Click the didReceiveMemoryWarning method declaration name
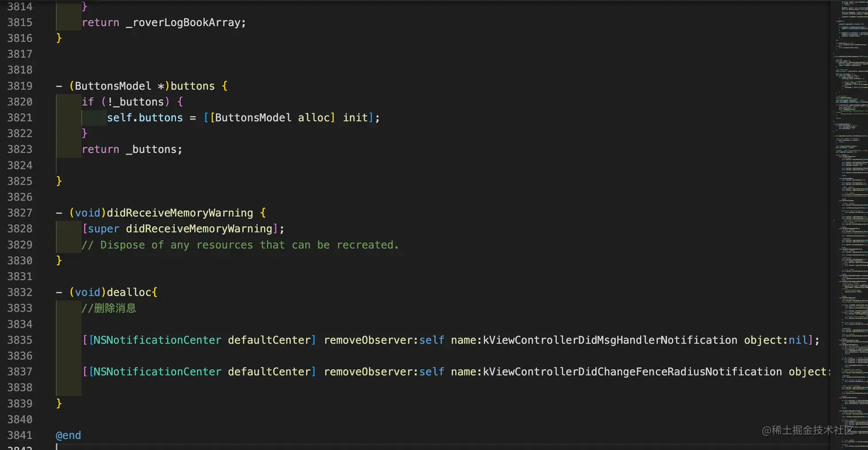Screen dimensions: 868x450 [x=180, y=213]
